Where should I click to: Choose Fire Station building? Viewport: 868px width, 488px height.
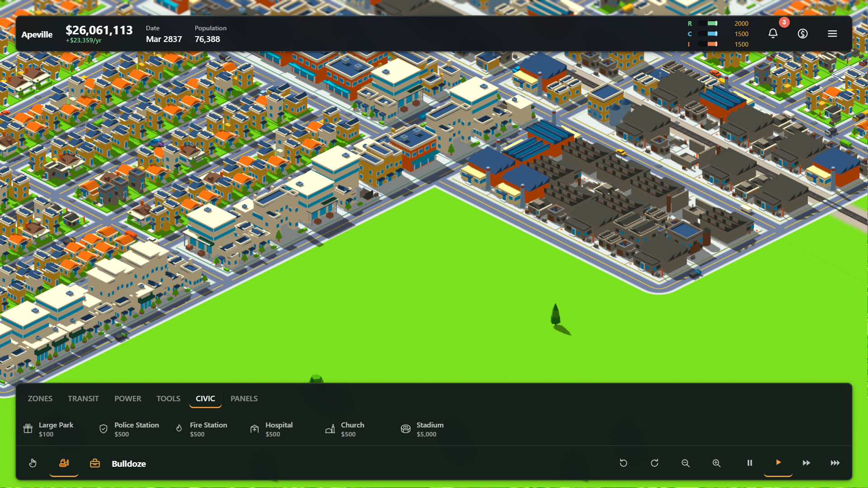pyautogui.click(x=201, y=429)
